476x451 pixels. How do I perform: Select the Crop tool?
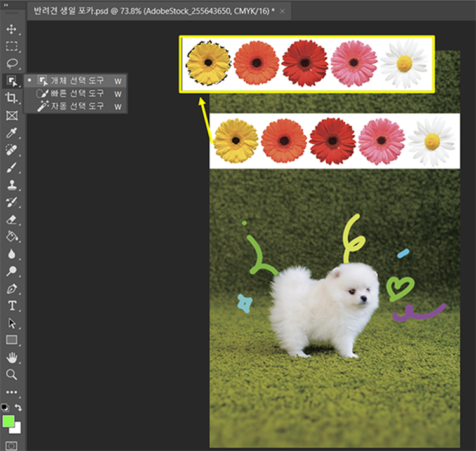point(11,98)
